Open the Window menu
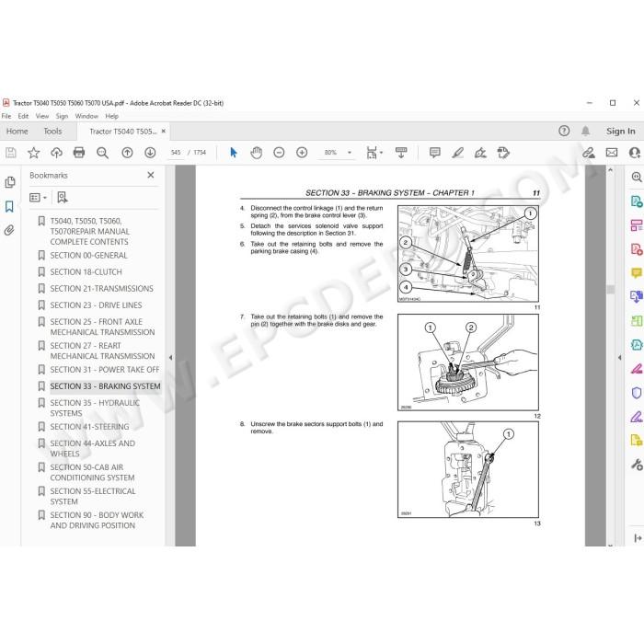Viewport: 644px width, 644px height. click(x=86, y=116)
